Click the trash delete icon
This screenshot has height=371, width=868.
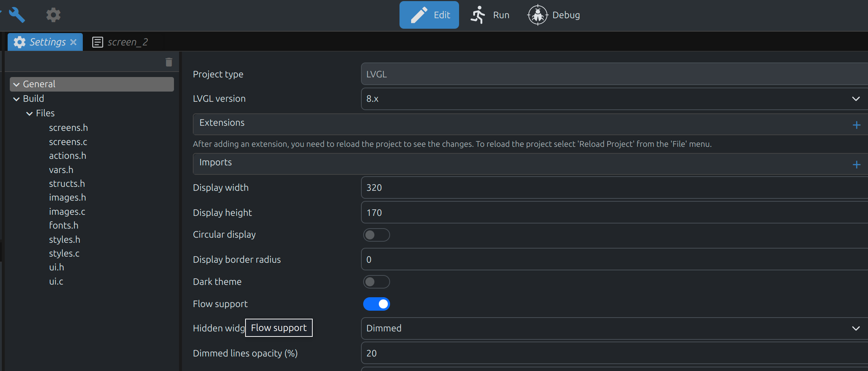[x=169, y=62]
